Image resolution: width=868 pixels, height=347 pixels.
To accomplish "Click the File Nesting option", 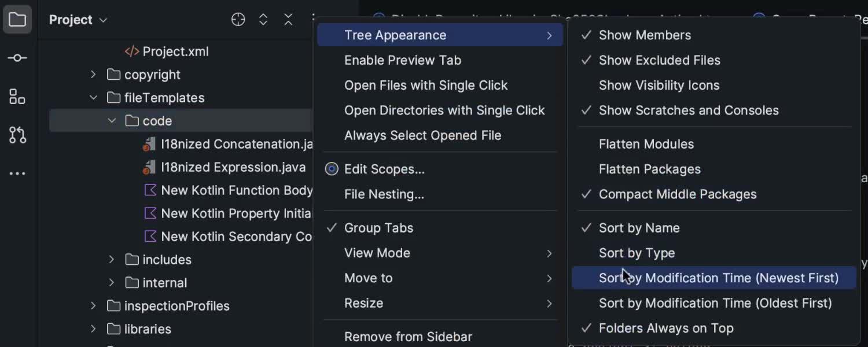I will point(385,194).
